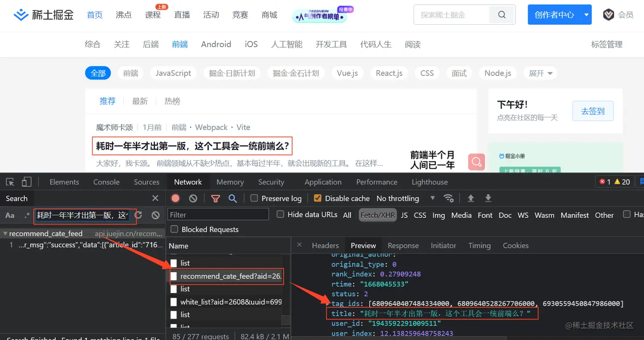
Task: Open the Elements tab
Action: (x=64, y=182)
